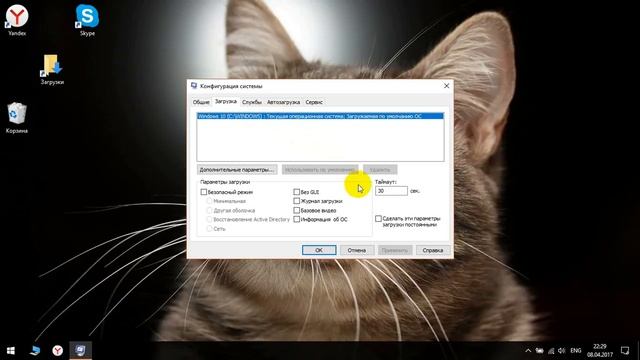Click the Отмена button

point(356,250)
